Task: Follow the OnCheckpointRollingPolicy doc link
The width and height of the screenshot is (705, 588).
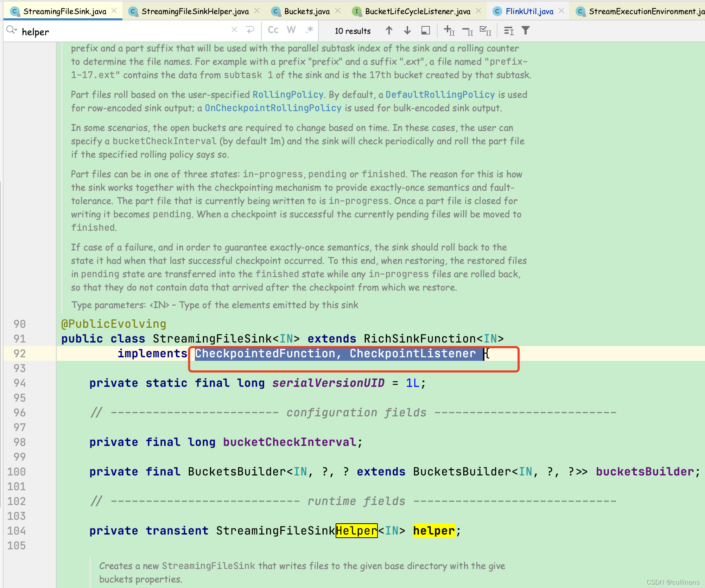Action: [273, 108]
